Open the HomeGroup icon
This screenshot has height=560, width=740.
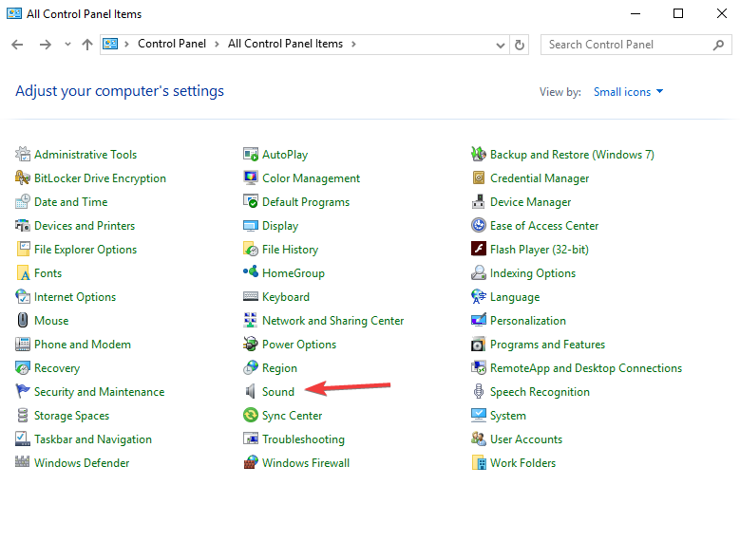[251, 272]
